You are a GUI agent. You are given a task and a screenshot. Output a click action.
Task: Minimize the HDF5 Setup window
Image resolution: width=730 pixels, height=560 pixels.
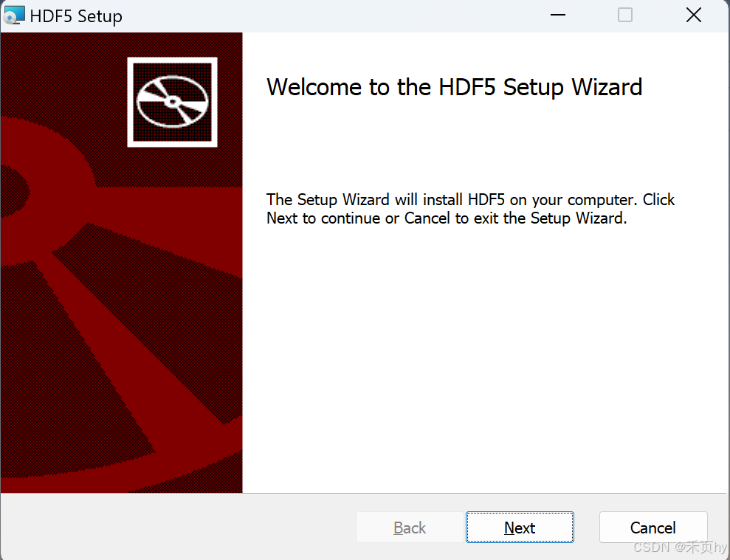click(557, 15)
